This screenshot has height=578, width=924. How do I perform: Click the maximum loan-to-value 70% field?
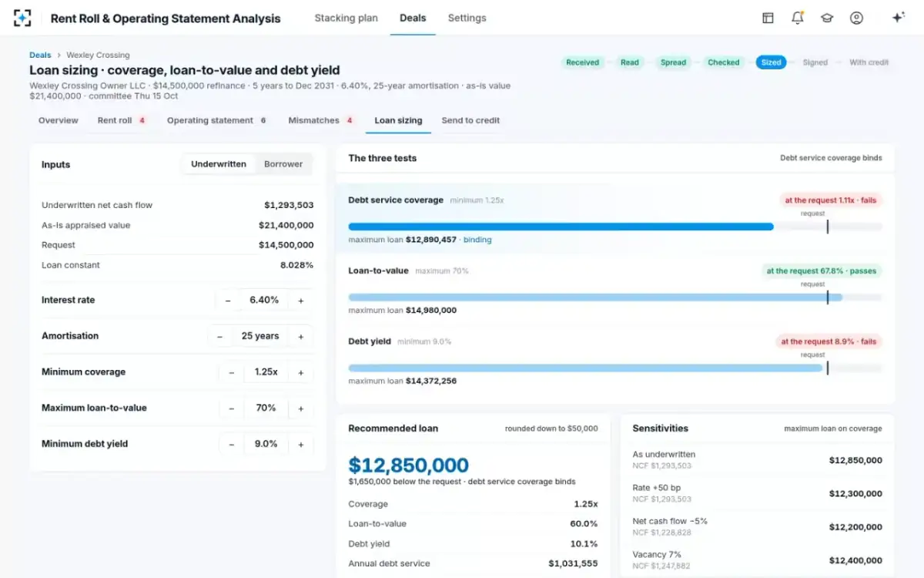point(266,408)
